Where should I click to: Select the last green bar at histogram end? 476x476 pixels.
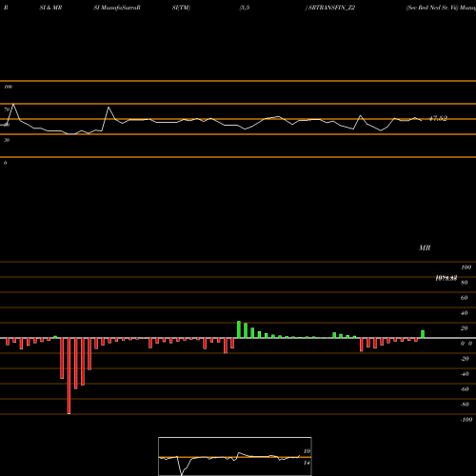point(423,334)
